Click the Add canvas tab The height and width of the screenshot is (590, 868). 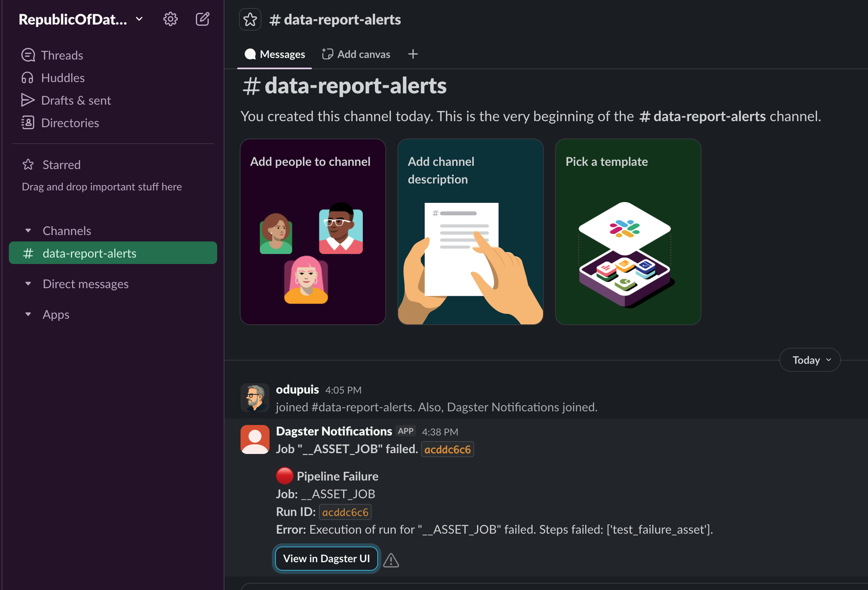(x=356, y=54)
